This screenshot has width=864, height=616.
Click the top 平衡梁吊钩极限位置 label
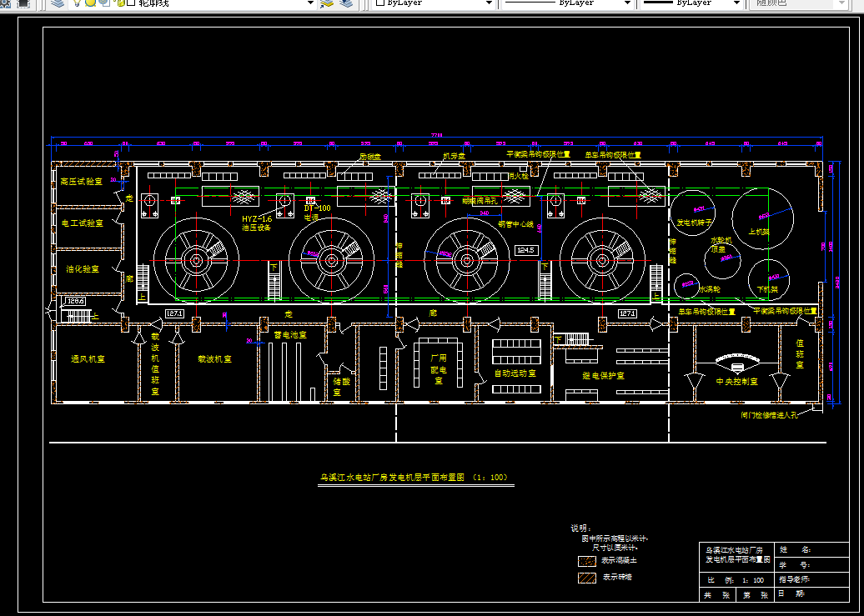(539, 154)
